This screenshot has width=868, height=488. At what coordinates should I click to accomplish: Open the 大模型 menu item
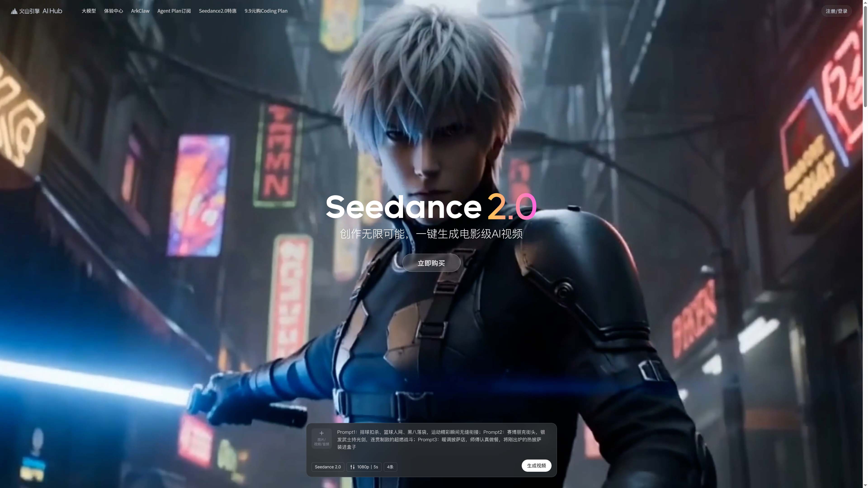click(x=89, y=11)
